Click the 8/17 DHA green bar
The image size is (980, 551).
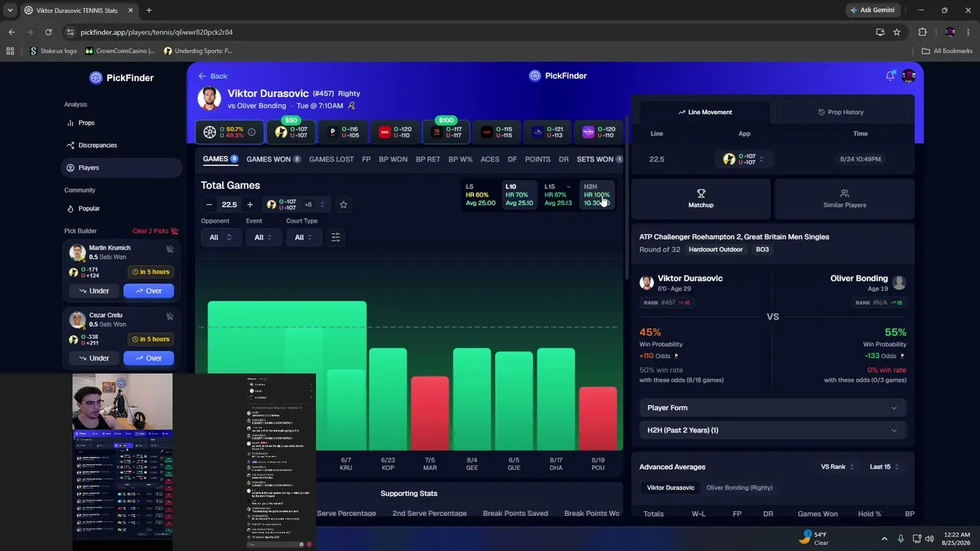556,399
